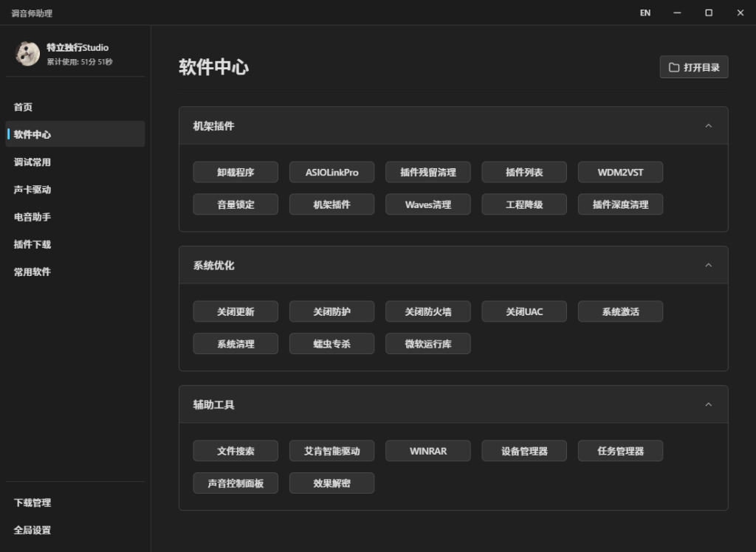Launch the 卸载程序 tool
This screenshot has height=552, width=756.
pyautogui.click(x=236, y=172)
